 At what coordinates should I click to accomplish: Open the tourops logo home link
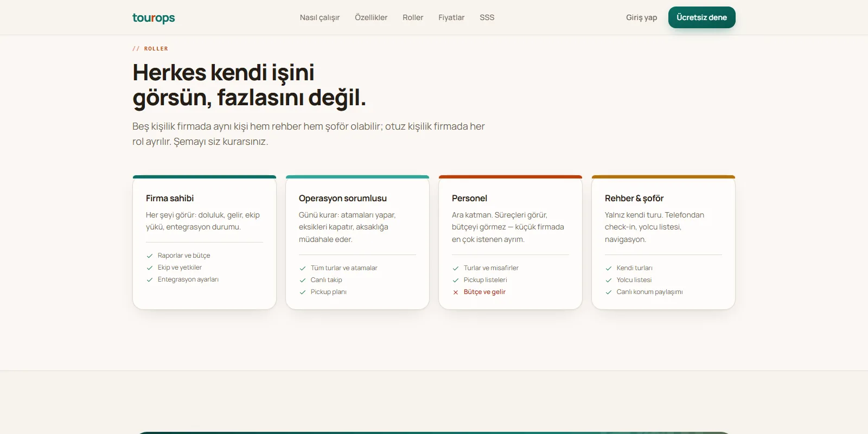pyautogui.click(x=154, y=18)
